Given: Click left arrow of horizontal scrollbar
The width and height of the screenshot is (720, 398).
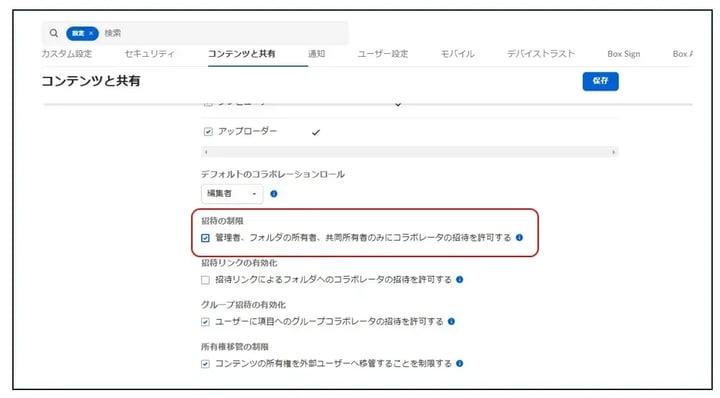Looking at the screenshot, I should point(206,152).
